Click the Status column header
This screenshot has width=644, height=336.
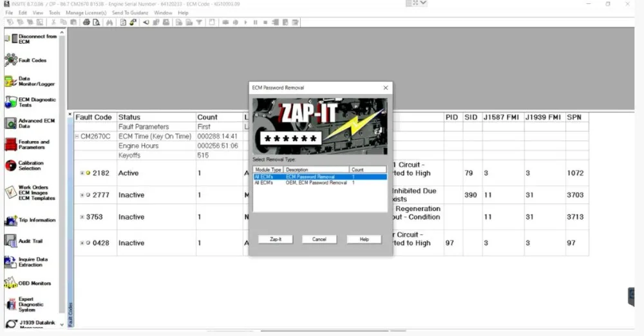(x=156, y=117)
